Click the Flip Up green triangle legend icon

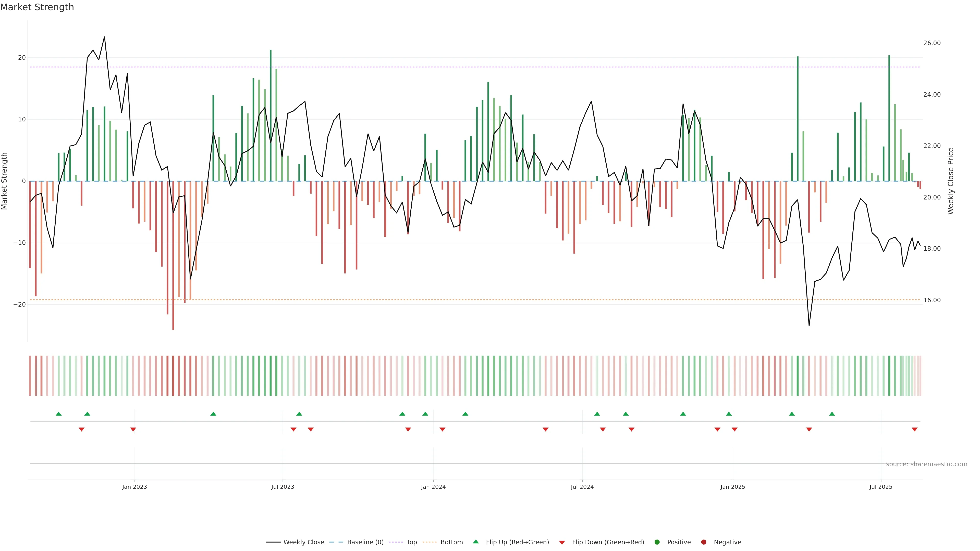point(475,542)
